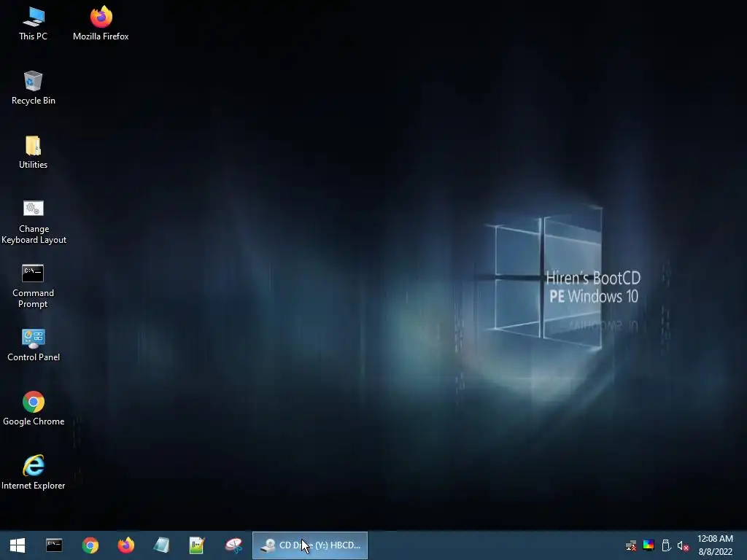747x560 pixels.
Task: Click the network disconnected tray icon
Action: tap(631, 545)
